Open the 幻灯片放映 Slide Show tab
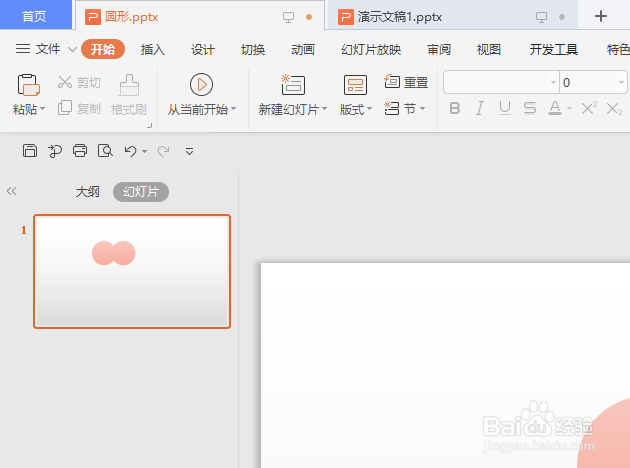 click(371, 49)
